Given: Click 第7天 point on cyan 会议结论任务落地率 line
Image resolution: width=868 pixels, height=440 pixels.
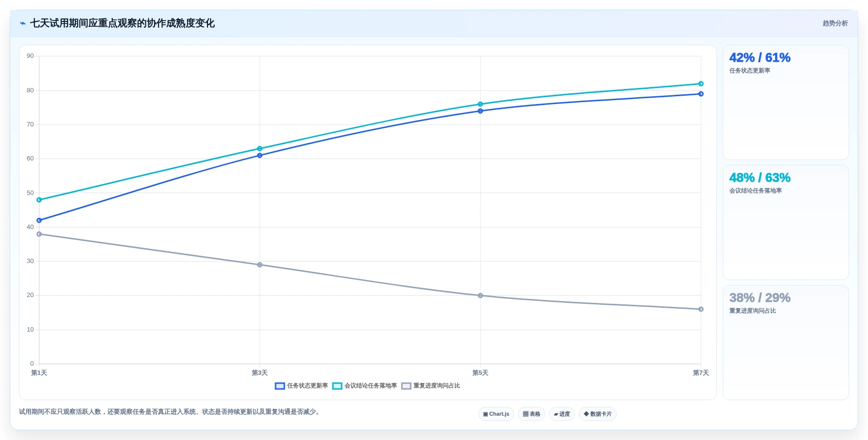Looking at the screenshot, I should (701, 84).
